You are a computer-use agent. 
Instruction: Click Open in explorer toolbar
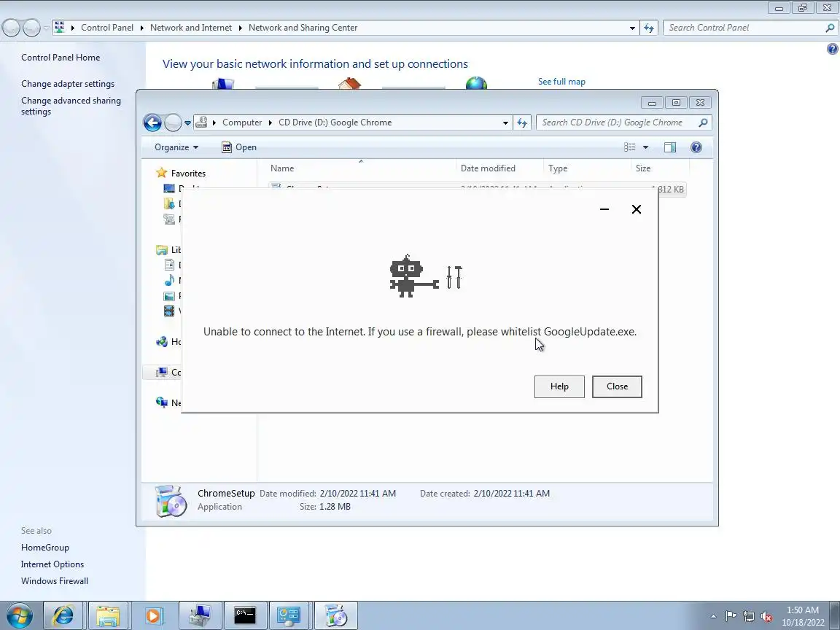point(239,147)
